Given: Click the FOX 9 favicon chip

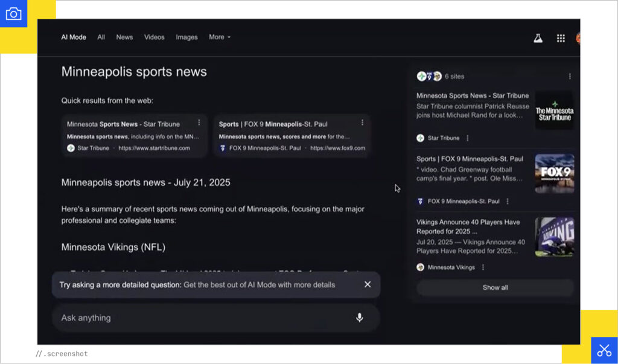Looking at the screenshot, I should click(421, 199).
